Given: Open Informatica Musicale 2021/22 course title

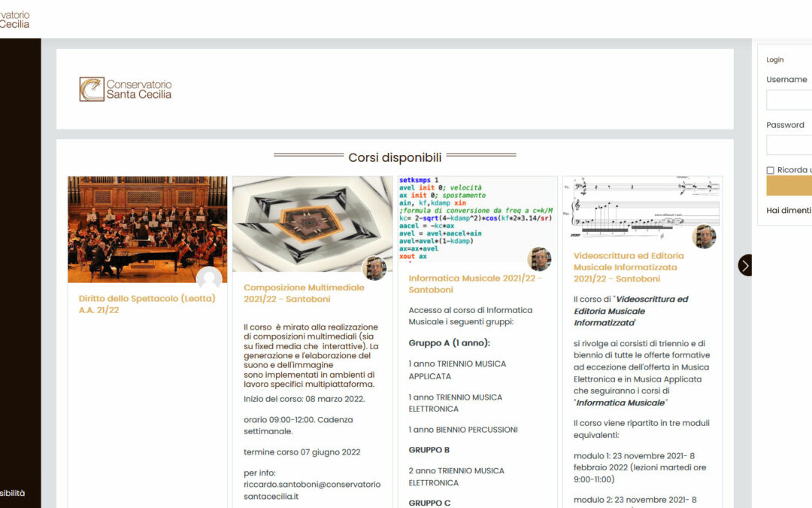Looking at the screenshot, I should click(x=475, y=284).
